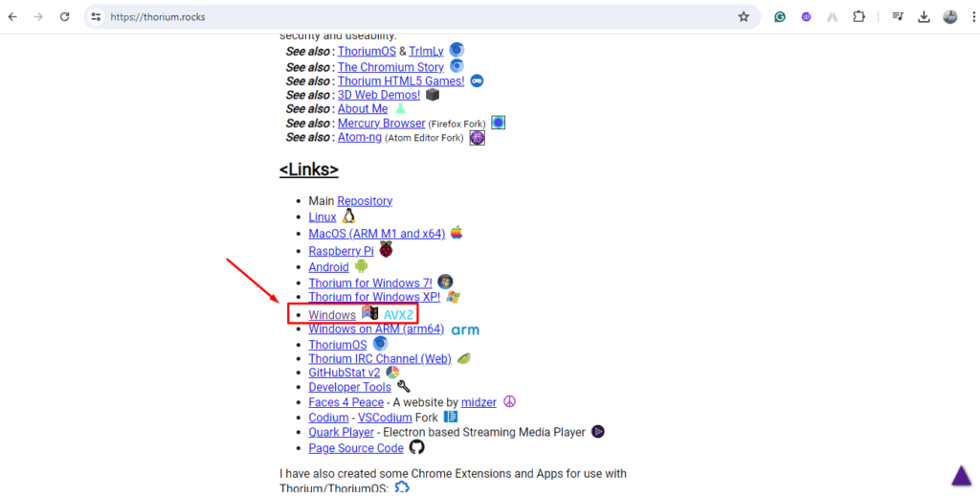The width and height of the screenshot is (980, 498).
Task: Click the pie chart icon beside GitHubStat
Action: tap(392, 373)
